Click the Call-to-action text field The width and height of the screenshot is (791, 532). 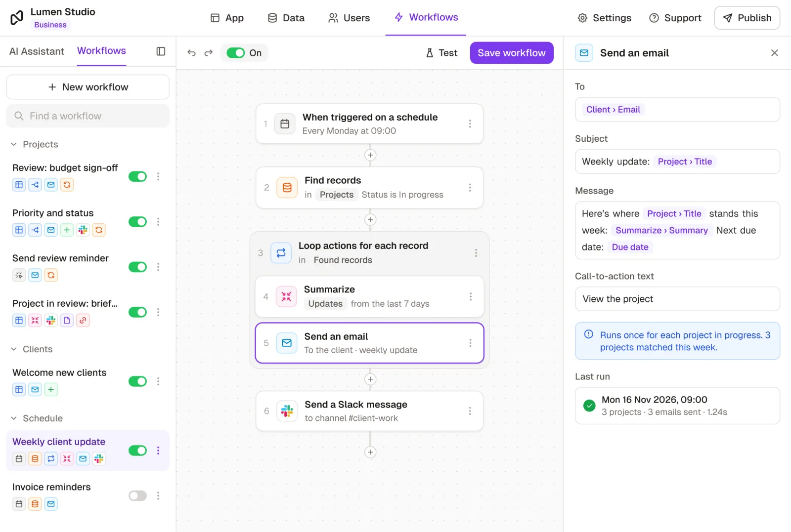tap(677, 299)
